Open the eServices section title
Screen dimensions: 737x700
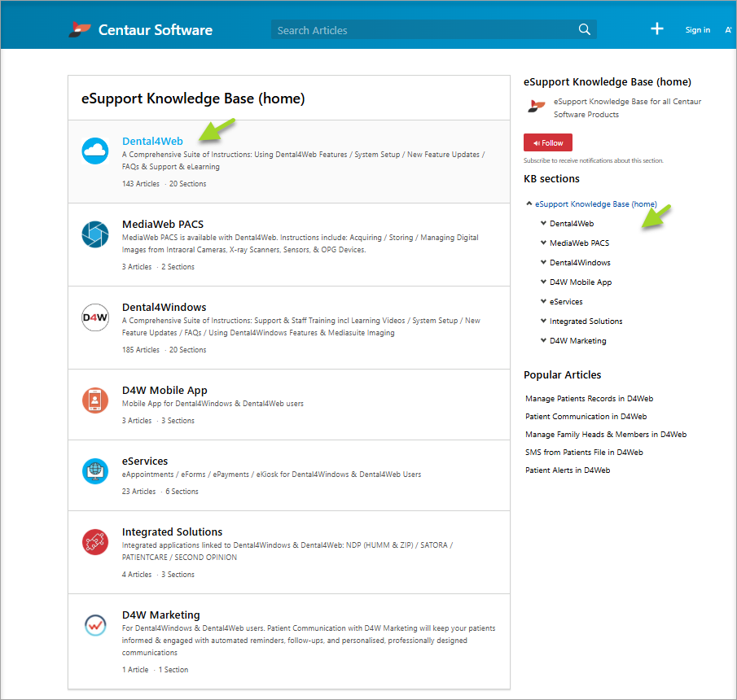pos(145,462)
